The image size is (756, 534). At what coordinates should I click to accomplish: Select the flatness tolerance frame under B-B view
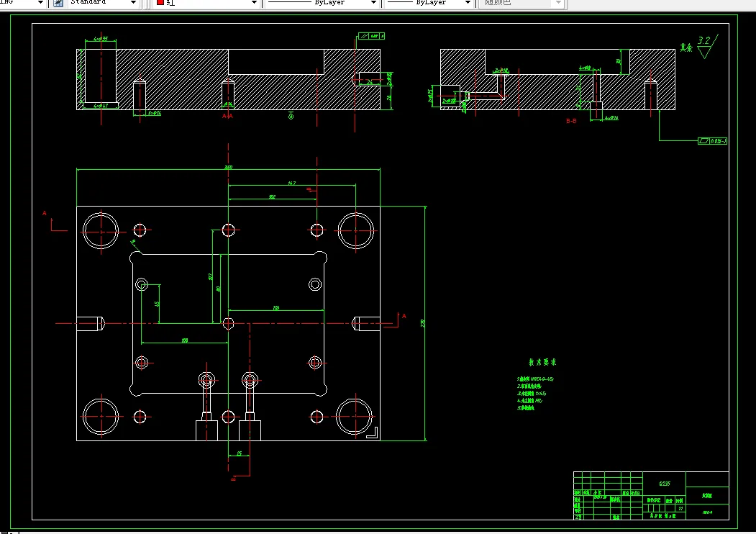[712, 141]
